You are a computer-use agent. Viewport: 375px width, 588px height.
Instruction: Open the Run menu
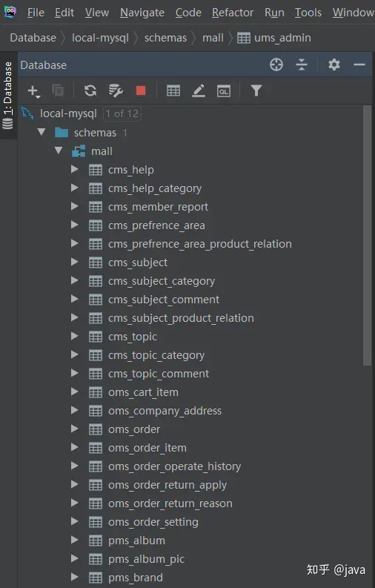pyautogui.click(x=274, y=13)
